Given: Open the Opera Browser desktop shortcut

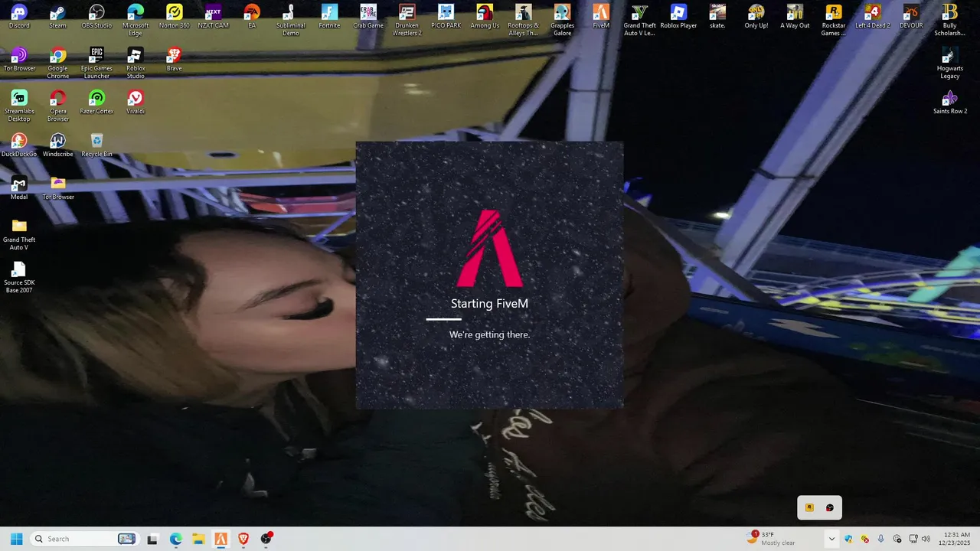Looking at the screenshot, I should click(x=58, y=106).
